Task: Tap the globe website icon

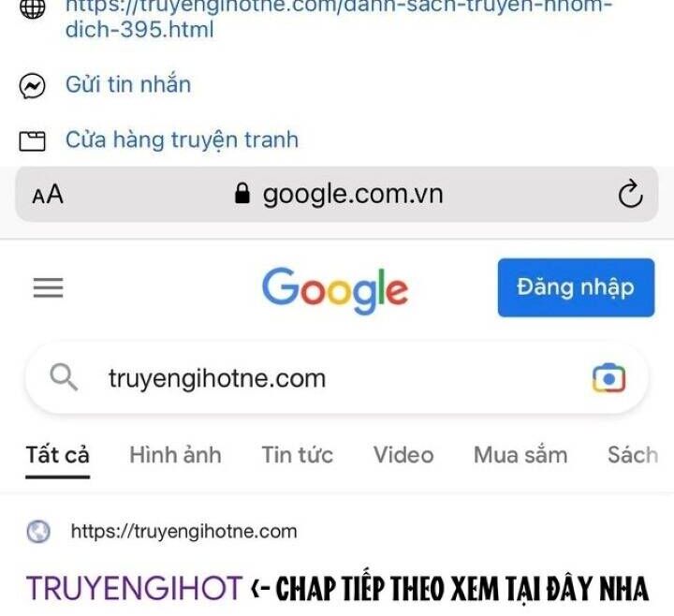Action: 32,8
